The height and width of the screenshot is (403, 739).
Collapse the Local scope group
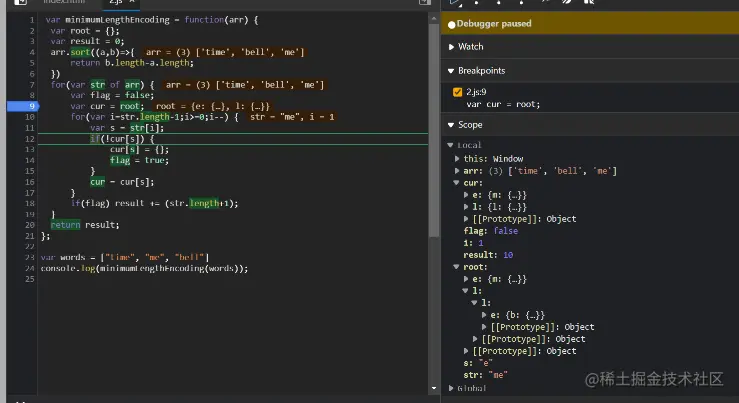[451, 145]
